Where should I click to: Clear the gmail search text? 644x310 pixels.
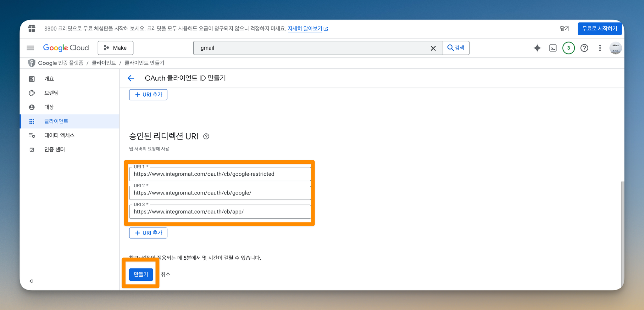pos(433,48)
